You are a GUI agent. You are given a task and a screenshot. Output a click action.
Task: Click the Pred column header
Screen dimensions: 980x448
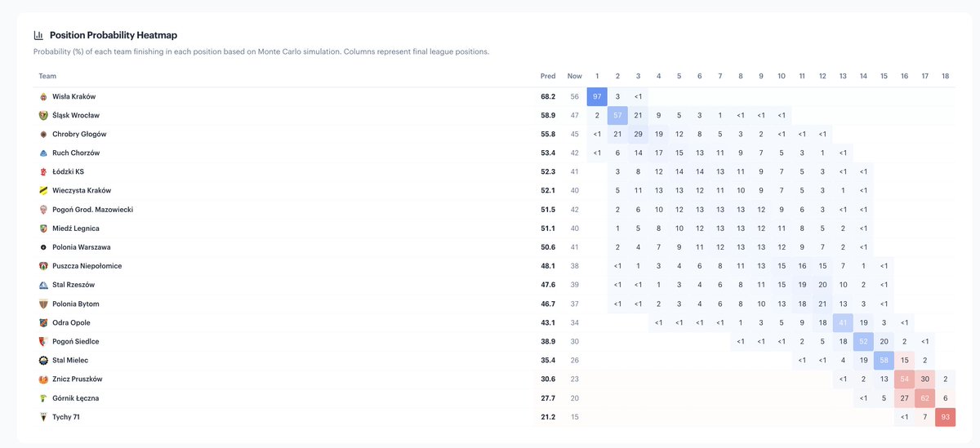(548, 76)
